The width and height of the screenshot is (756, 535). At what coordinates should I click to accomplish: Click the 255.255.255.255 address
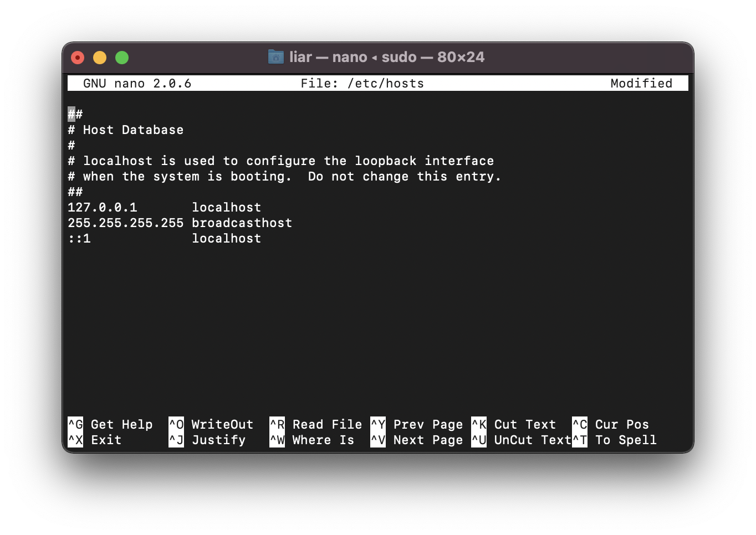point(126,223)
